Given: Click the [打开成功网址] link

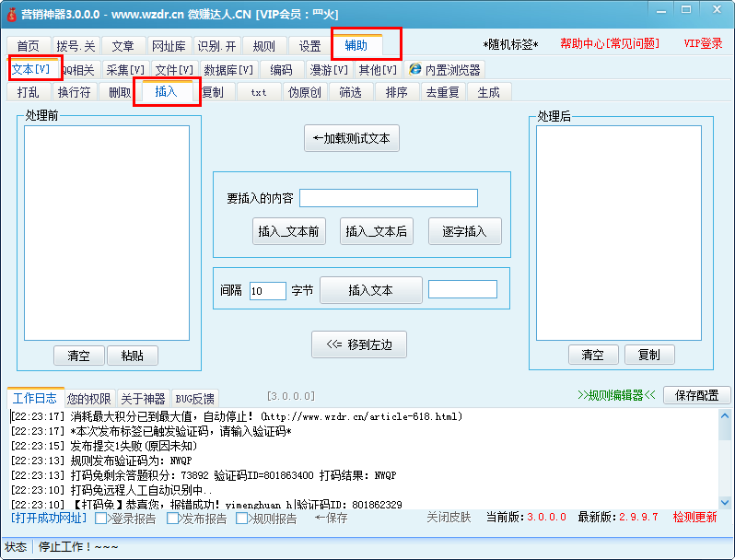Looking at the screenshot, I should 49,518.
